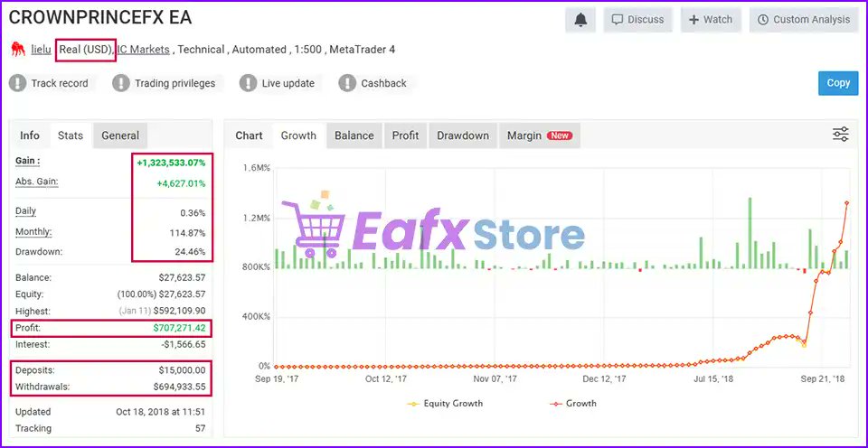Image resolution: width=868 pixels, height=448 pixels.
Task: Click the Abs. Gain label
Action: click(x=37, y=182)
